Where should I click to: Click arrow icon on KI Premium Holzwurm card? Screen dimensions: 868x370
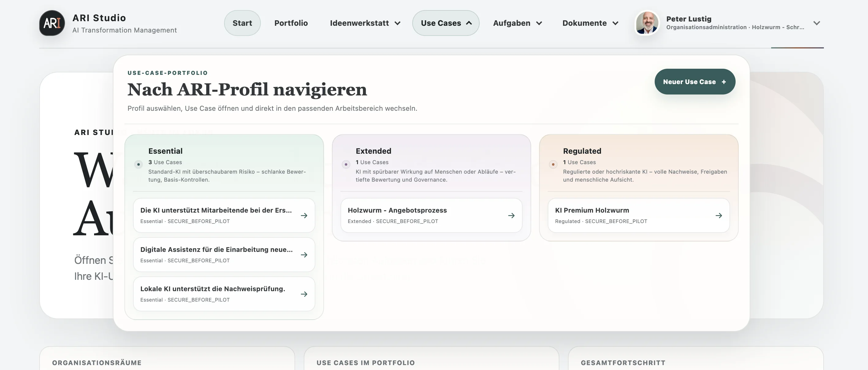(718, 215)
